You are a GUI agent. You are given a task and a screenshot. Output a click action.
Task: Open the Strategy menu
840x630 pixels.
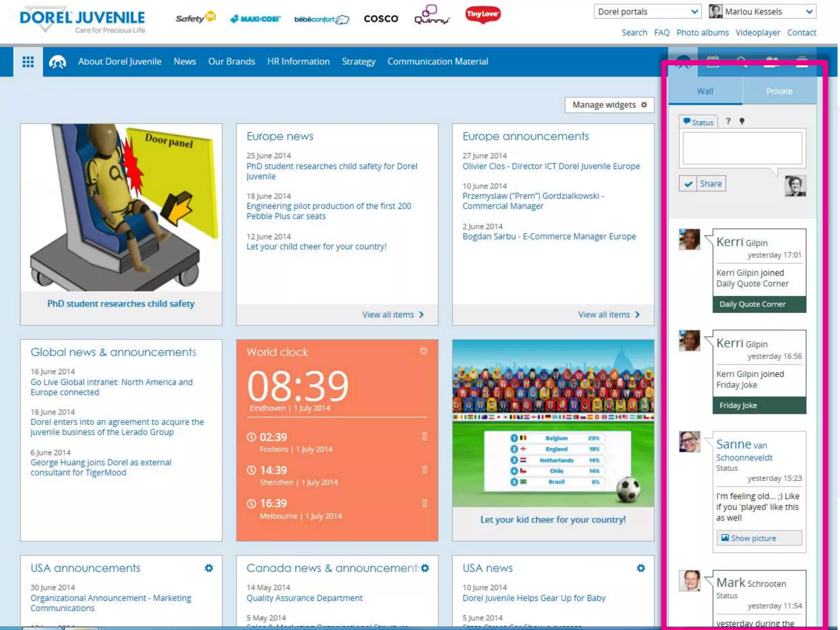[358, 62]
